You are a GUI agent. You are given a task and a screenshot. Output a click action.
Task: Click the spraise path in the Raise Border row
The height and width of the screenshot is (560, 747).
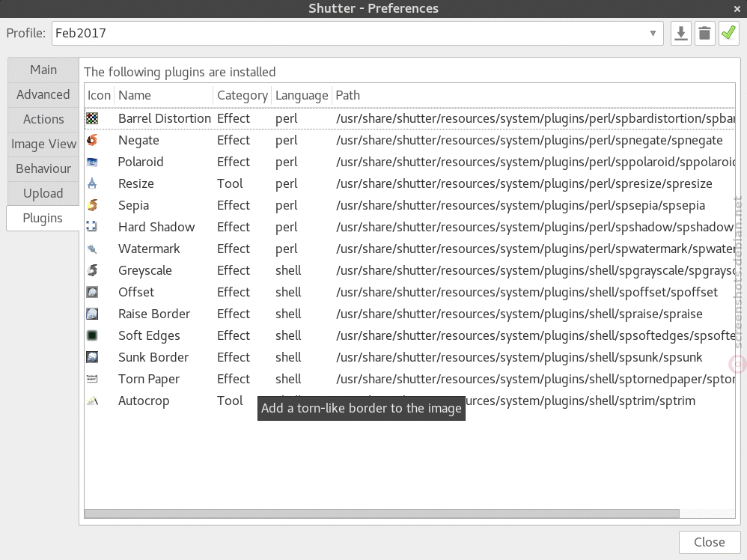[519, 314]
